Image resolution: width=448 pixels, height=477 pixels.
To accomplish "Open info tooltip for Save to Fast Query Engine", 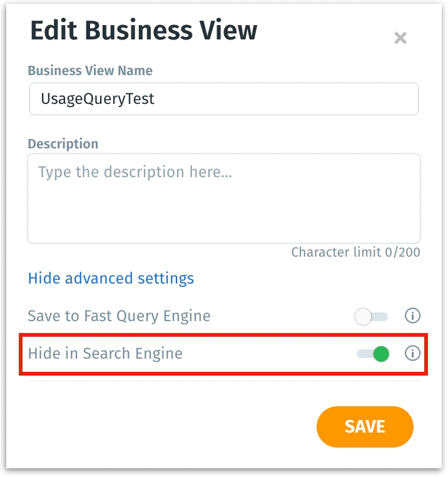I will coord(412,316).
